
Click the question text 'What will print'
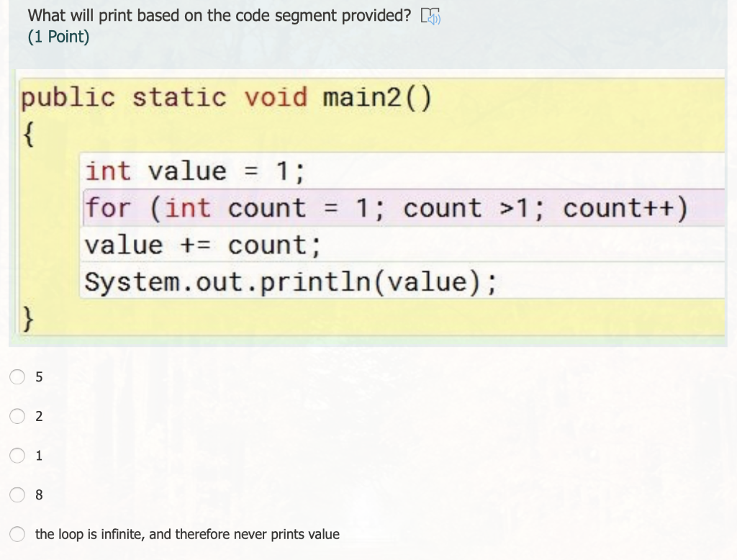click(81, 16)
